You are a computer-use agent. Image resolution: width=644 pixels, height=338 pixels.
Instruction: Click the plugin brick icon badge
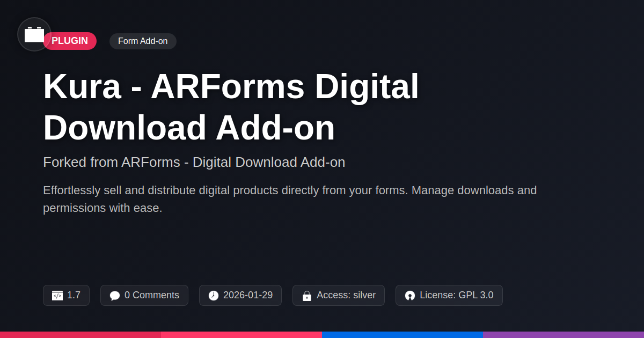click(x=34, y=34)
